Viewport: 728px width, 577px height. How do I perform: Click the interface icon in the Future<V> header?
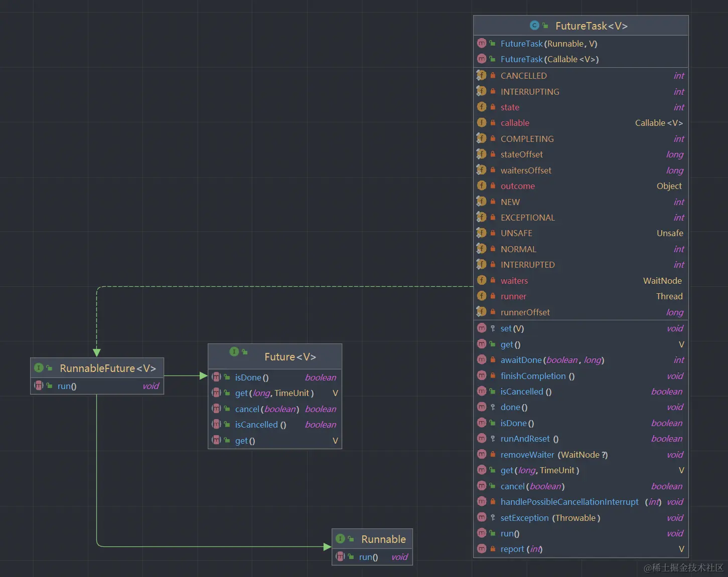pyautogui.click(x=234, y=351)
